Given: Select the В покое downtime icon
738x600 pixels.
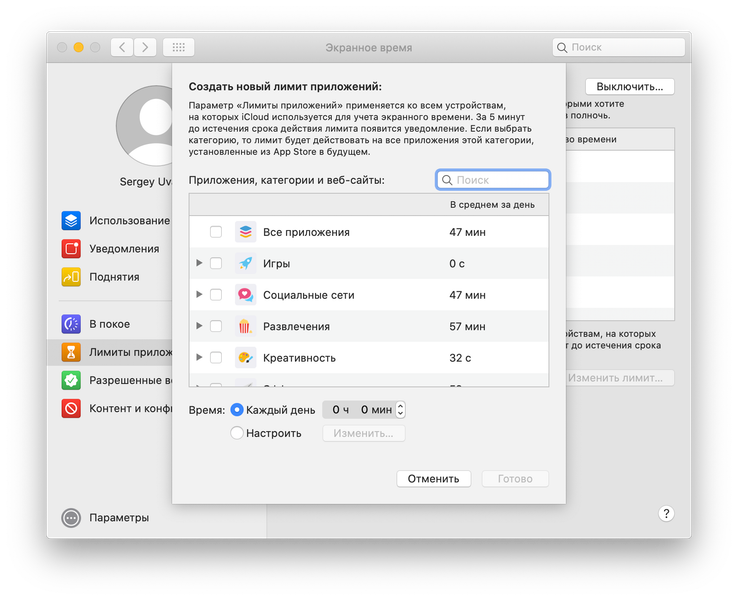Looking at the screenshot, I should [71, 324].
